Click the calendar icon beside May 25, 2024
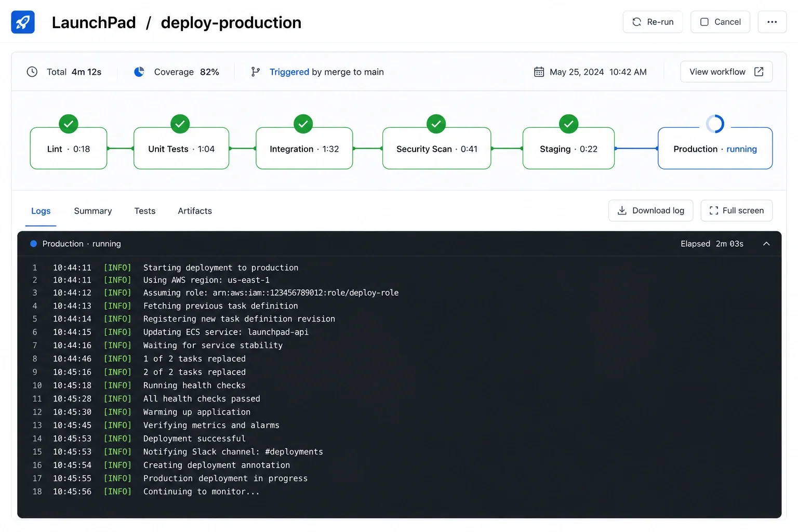 (x=539, y=72)
